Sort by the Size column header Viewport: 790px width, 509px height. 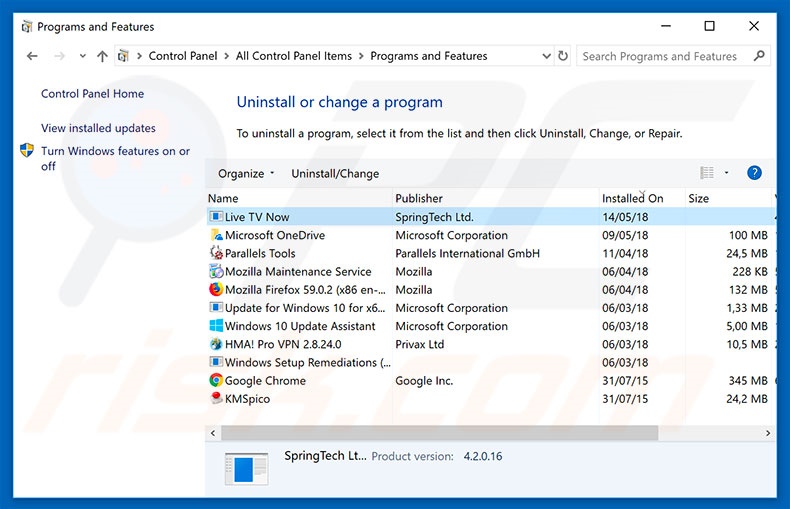tap(729, 198)
